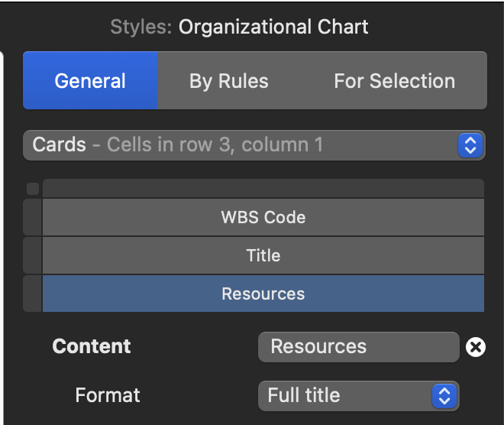The height and width of the screenshot is (425, 504).
Task: Click the Content label
Action: pos(92,346)
